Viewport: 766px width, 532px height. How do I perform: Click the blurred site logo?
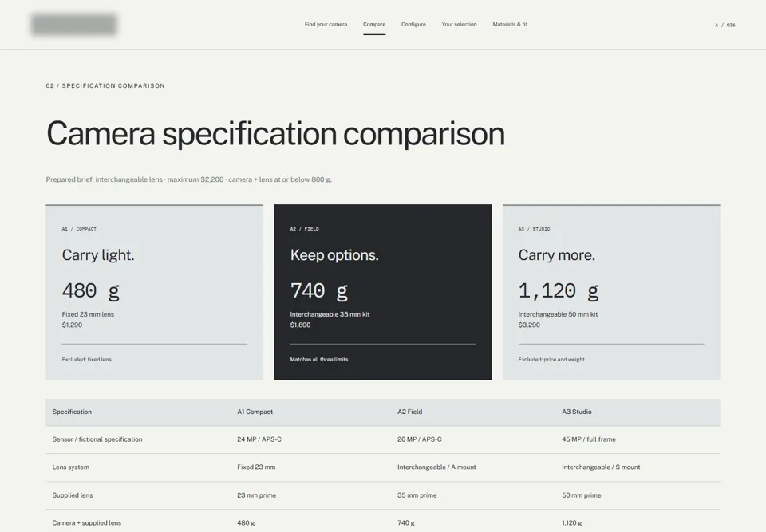tap(73, 25)
